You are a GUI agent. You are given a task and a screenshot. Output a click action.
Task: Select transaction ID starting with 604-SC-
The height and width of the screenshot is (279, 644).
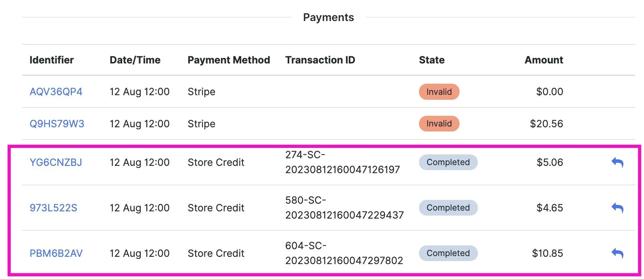[x=344, y=253]
